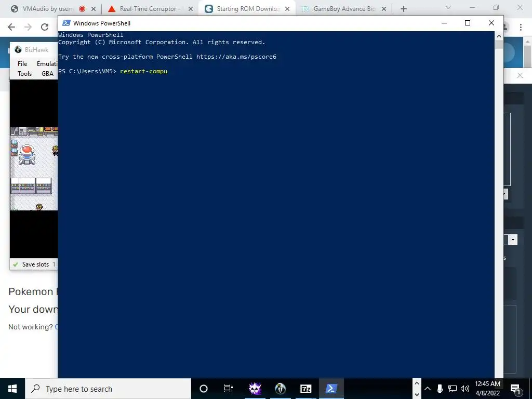532x399 pixels.
Task: Maximize the Windows PowerShell window
Action: pos(468,23)
